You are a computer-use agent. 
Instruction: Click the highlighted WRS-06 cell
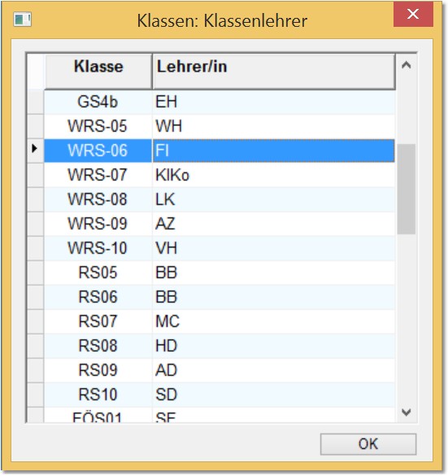tap(98, 151)
